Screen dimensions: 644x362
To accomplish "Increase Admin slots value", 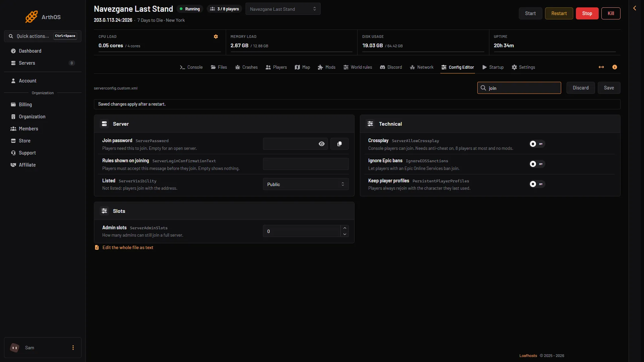I will click(x=345, y=228).
